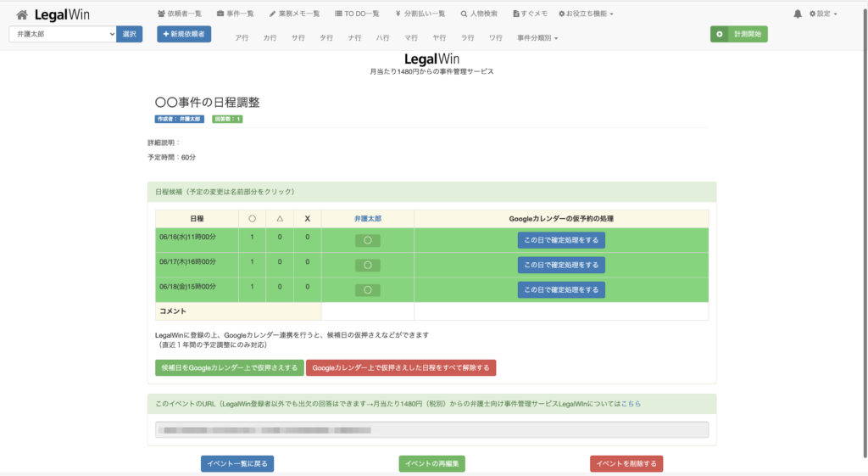Image resolution: width=868 pixels, height=476 pixels.
Task: Expand the お役立ち機能 dropdown menu
Action: (x=586, y=14)
